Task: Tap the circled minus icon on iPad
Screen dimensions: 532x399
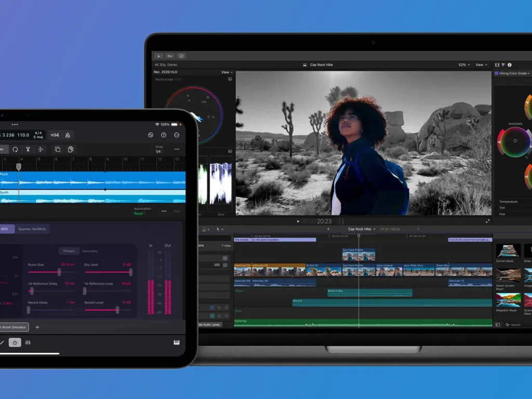Action: tap(177, 135)
